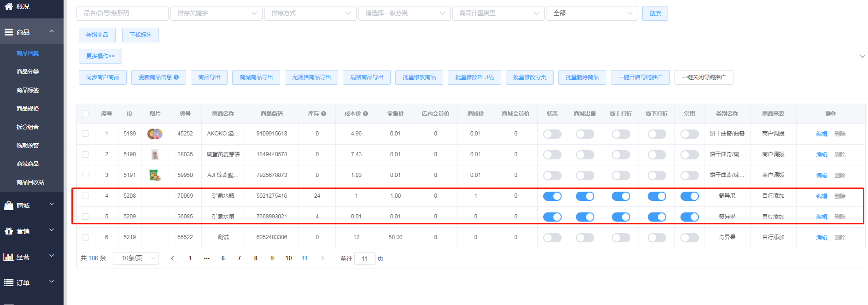Click the help icon beside 库存 header
Image resolution: width=868 pixels, height=305 pixels.
tap(323, 114)
